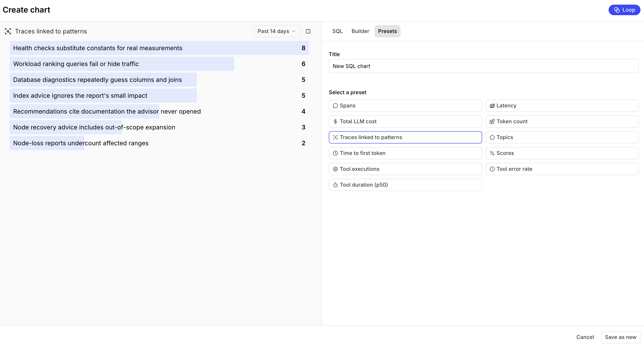Click the Workload ranking queries bar
644x346 pixels.
[x=122, y=64]
